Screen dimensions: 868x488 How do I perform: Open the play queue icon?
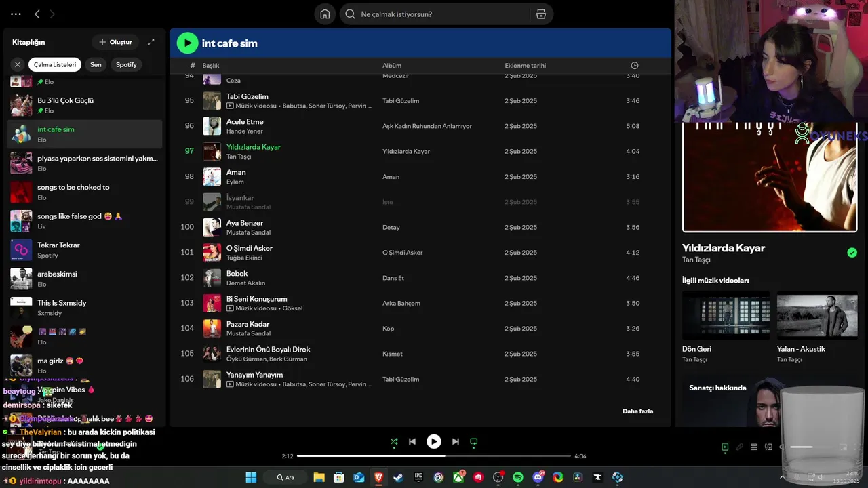[755, 447]
